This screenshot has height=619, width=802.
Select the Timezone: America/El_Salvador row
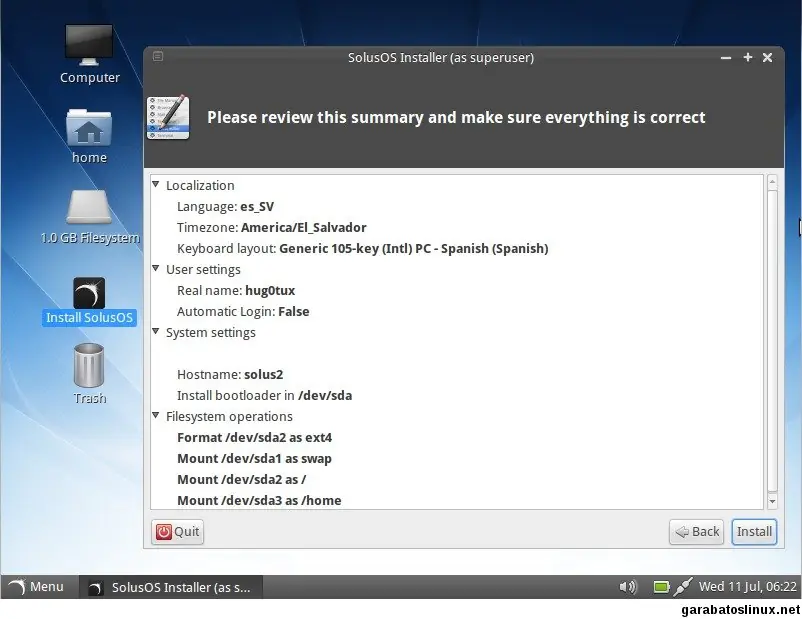(x=456, y=228)
